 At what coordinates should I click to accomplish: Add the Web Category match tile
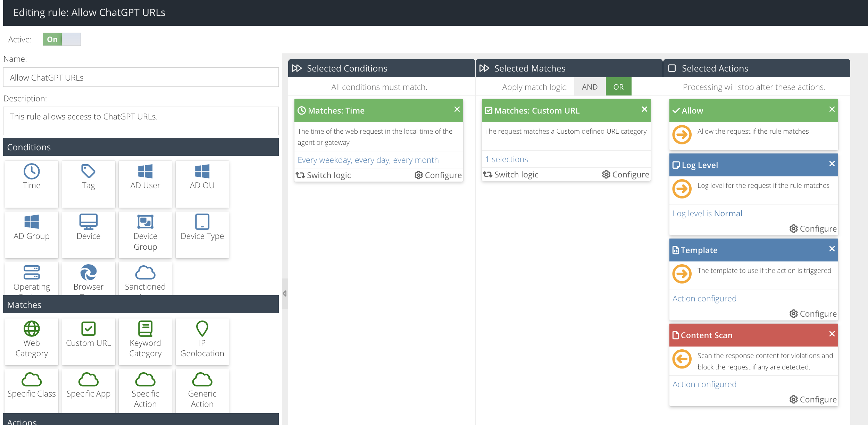click(32, 342)
